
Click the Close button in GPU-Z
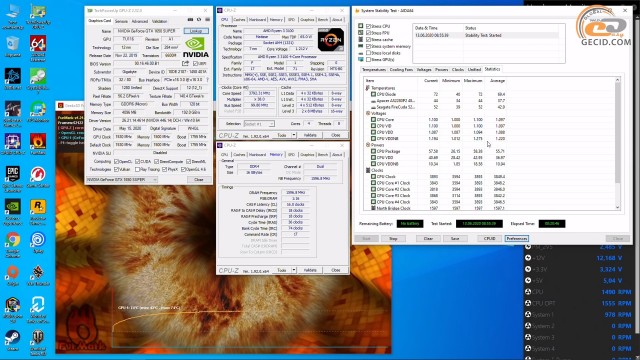(199, 180)
